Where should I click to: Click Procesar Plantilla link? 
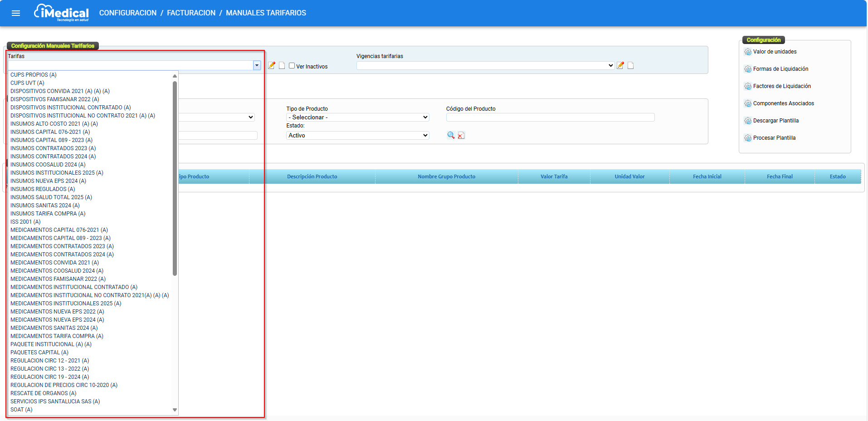click(774, 138)
